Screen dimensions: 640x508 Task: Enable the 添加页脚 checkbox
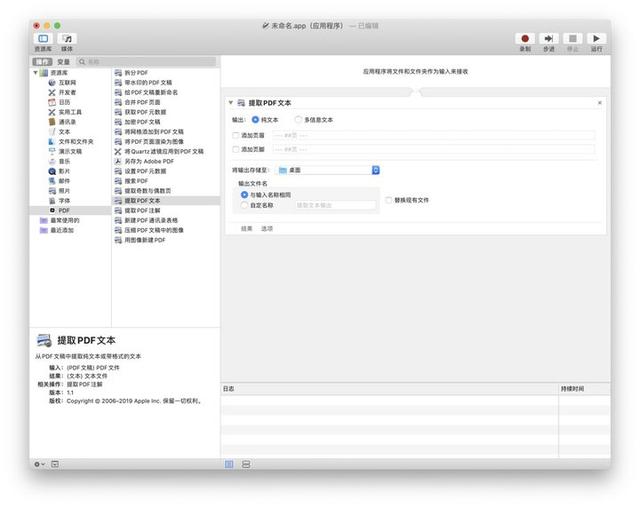pos(236,149)
